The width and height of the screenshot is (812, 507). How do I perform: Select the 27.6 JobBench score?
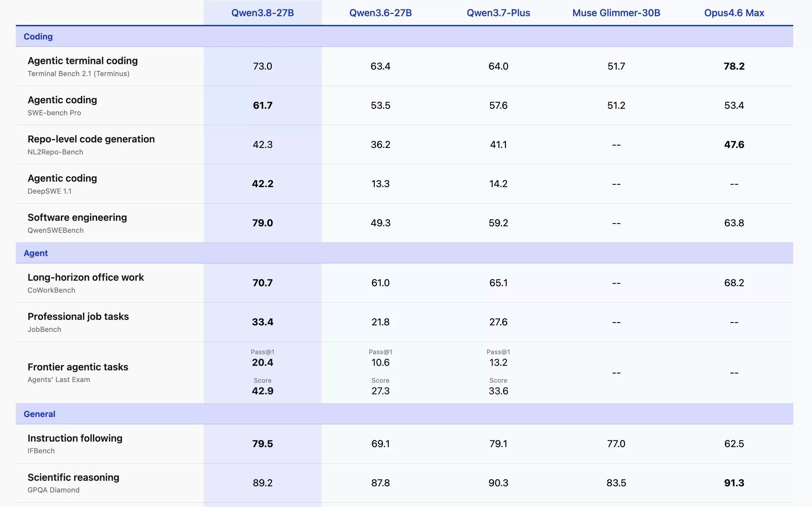tap(498, 322)
